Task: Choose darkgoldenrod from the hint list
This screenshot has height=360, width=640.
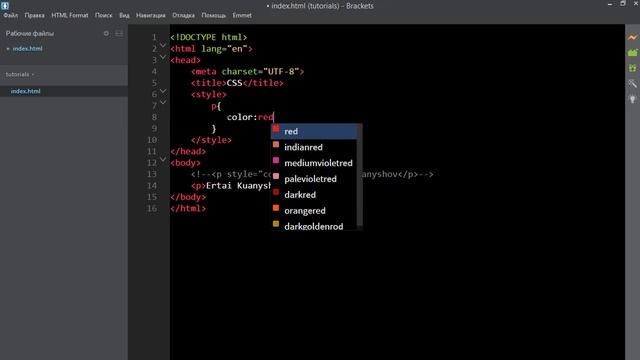Action: (x=314, y=226)
